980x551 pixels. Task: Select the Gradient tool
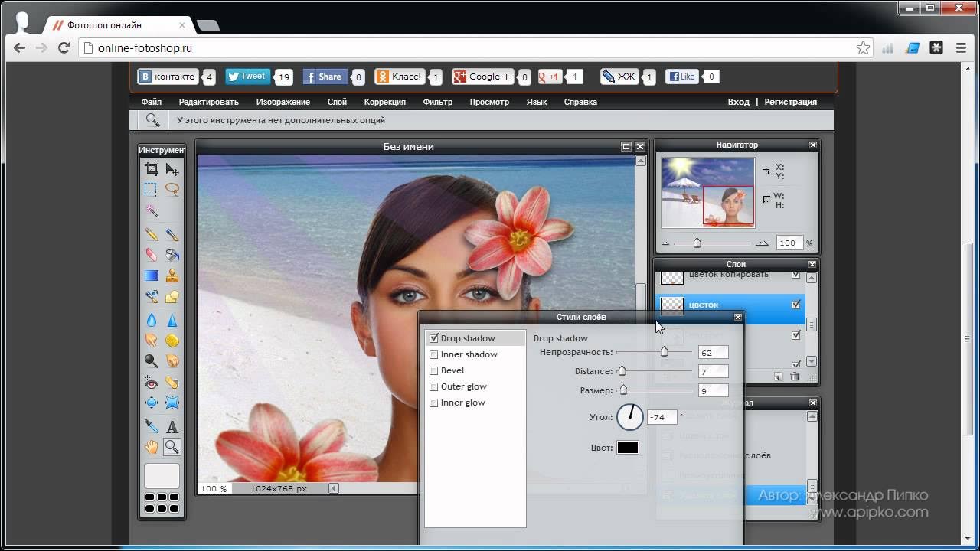click(152, 275)
